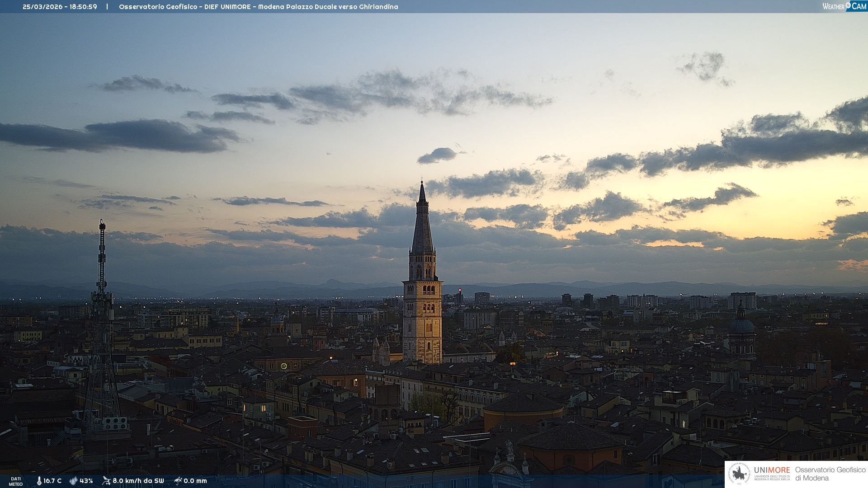Click the WeatherCam camera lens icon

point(848,5)
